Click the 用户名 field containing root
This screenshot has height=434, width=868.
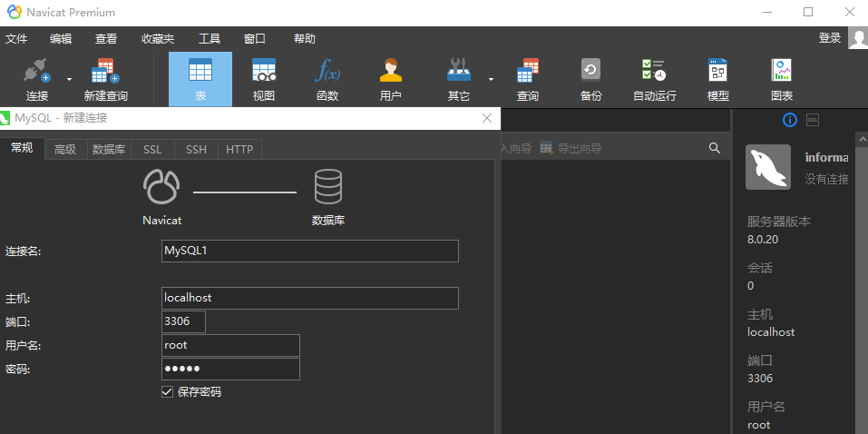(231, 345)
